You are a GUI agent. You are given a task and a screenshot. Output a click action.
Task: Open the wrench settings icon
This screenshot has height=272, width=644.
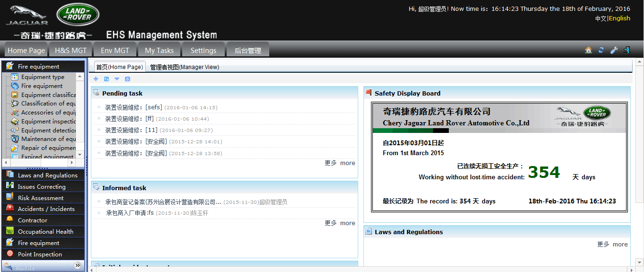(x=614, y=50)
